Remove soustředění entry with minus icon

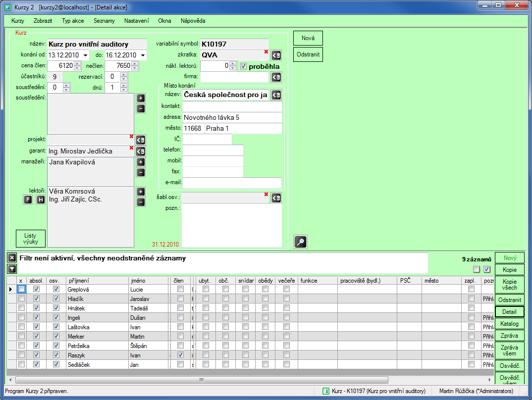[x=141, y=109]
